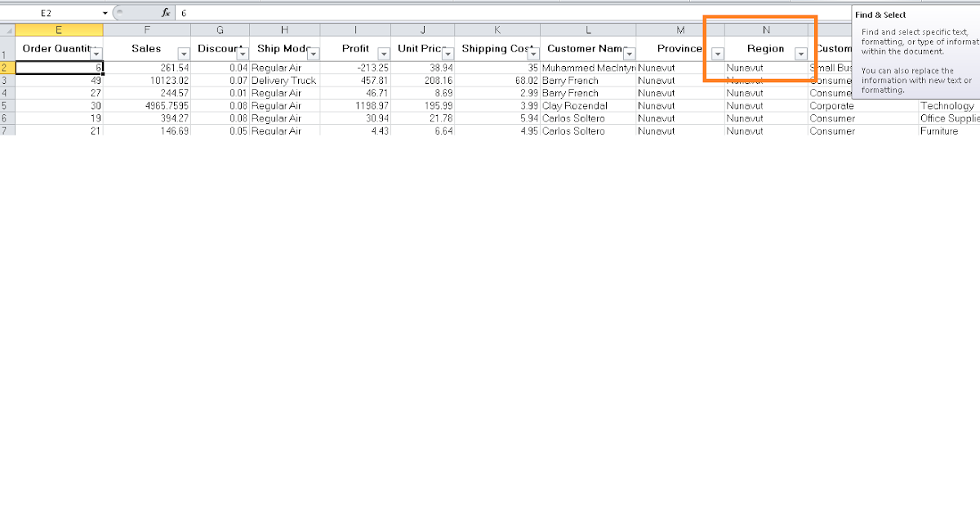Screen dimensions: 980x514
Task: Open the Shipping Cost column filter icon
Action: point(533,55)
